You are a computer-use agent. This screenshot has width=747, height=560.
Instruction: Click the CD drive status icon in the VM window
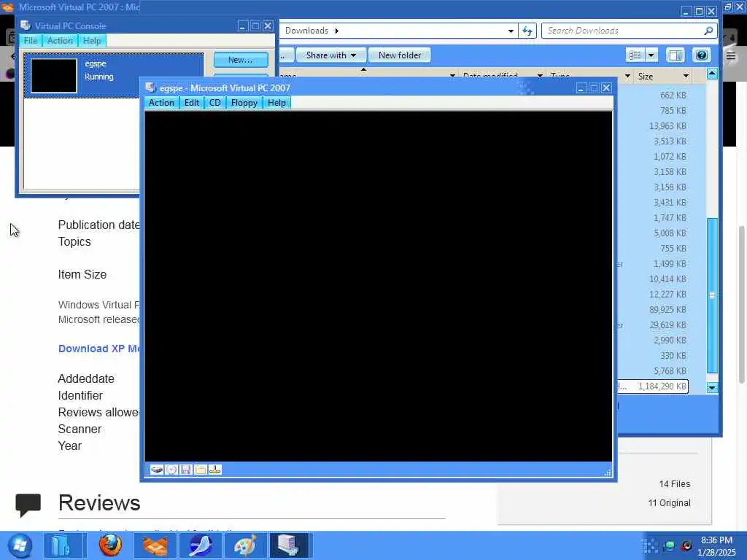point(171,470)
